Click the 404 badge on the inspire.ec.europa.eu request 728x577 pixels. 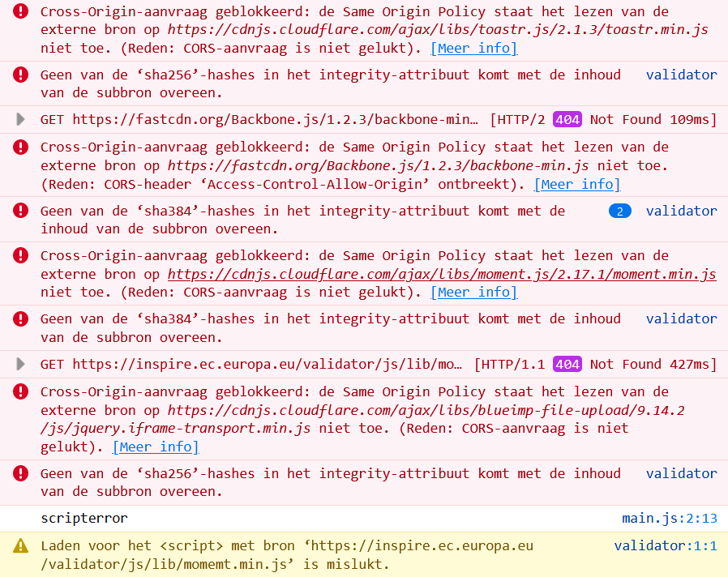click(x=567, y=364)
